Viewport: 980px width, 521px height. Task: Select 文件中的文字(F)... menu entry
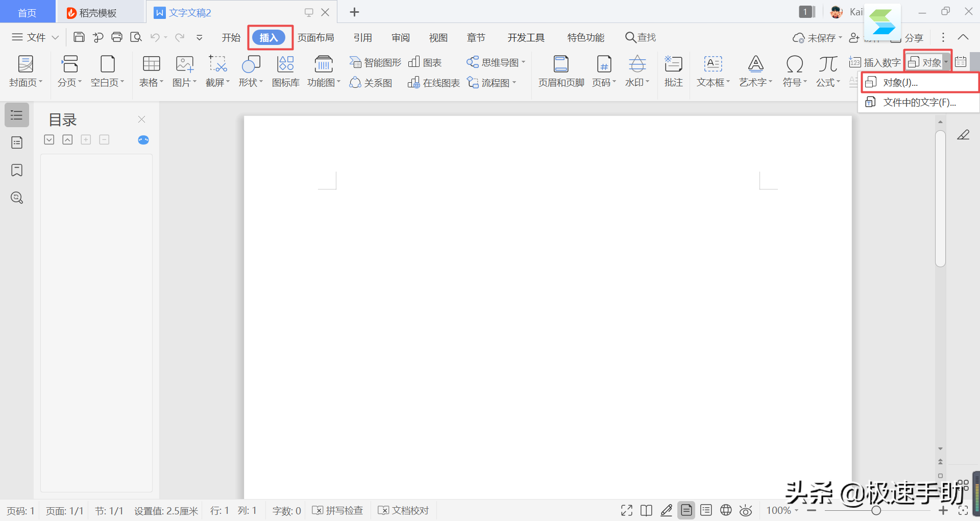(919, 102)
